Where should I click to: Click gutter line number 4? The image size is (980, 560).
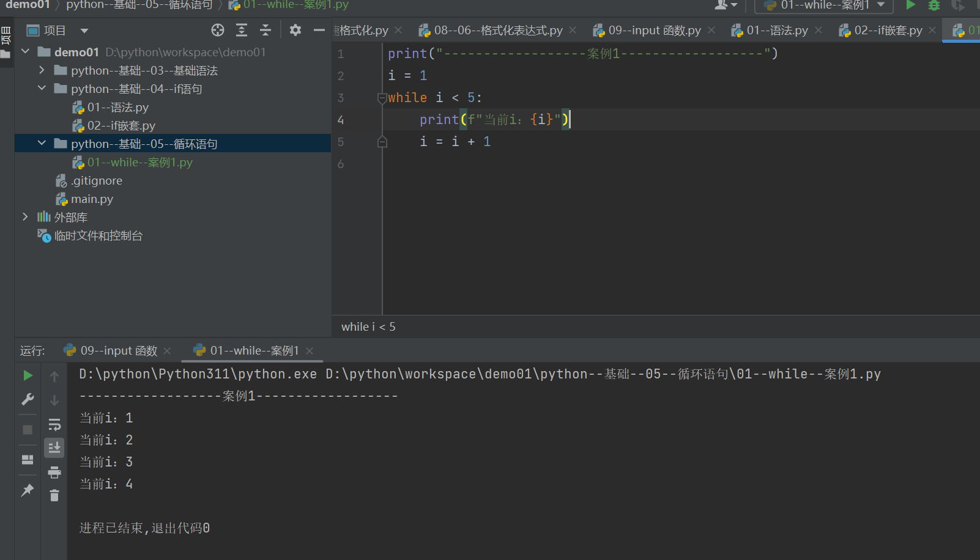[341, 120]
